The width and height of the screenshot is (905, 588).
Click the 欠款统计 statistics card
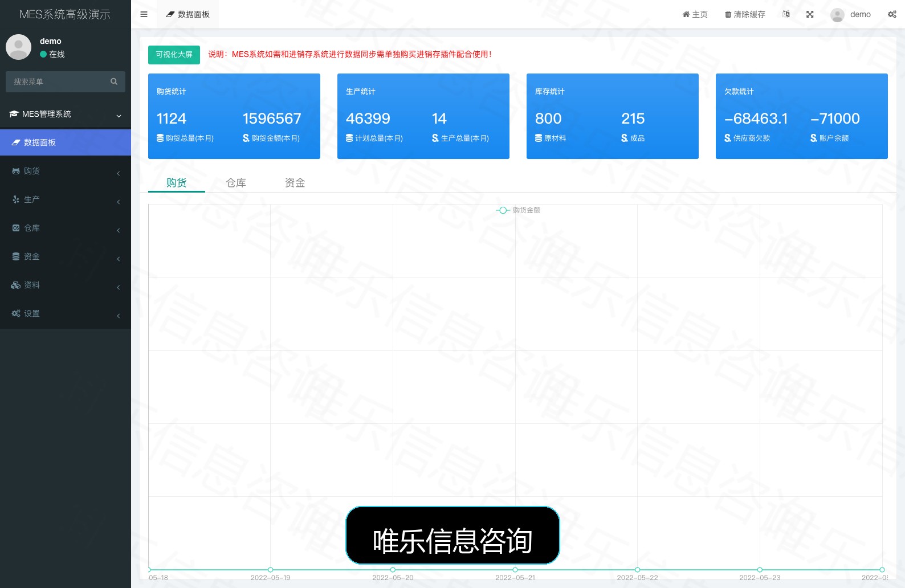click(x=802, y=116)
